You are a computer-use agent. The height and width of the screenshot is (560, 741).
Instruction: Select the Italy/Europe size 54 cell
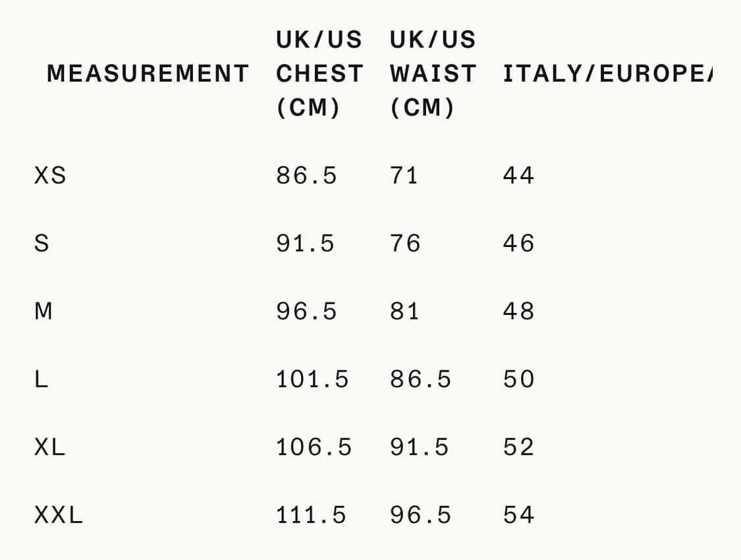(518, 515)
